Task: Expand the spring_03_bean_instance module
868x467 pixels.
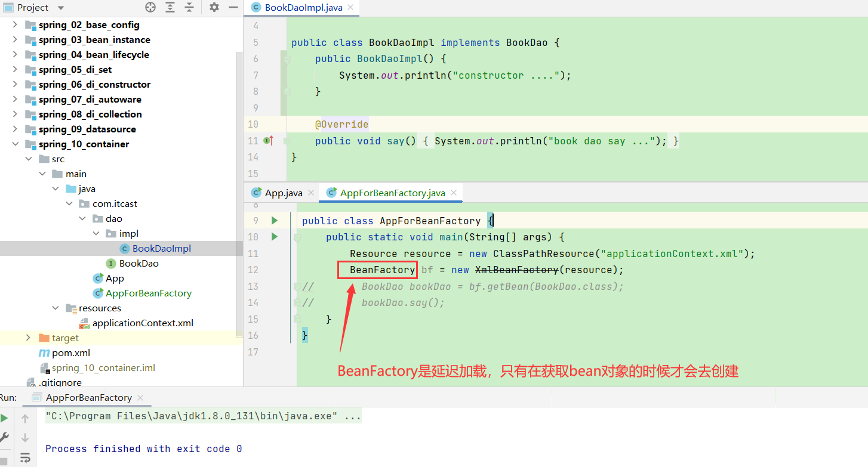Action: (x=15, y=39)
